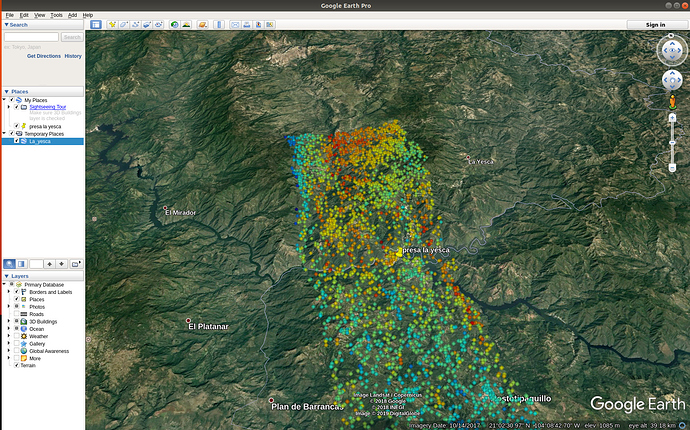Click the Add Placemark pushpin icon
This screenshot has width=690, height=430.
[x=112, y=25]
